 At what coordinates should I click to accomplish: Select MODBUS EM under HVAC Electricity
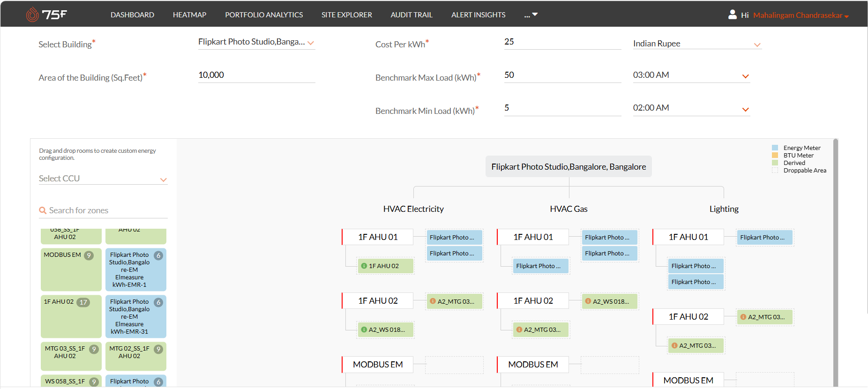[378, 365]
